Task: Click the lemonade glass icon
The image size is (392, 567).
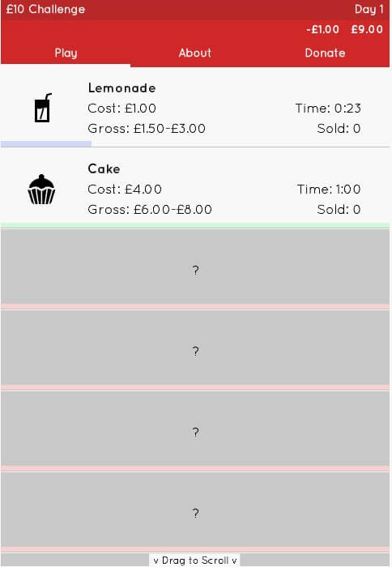Action: click(x=43, y=108)
